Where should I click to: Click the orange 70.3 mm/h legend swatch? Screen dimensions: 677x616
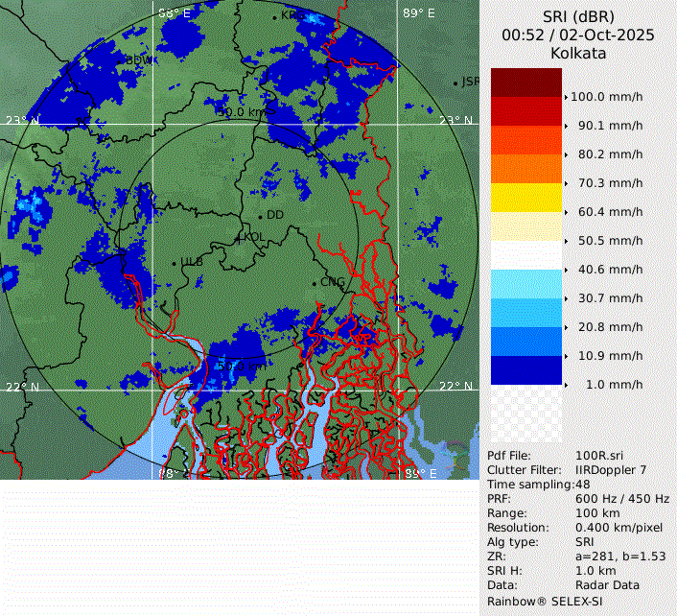point(525,169)
